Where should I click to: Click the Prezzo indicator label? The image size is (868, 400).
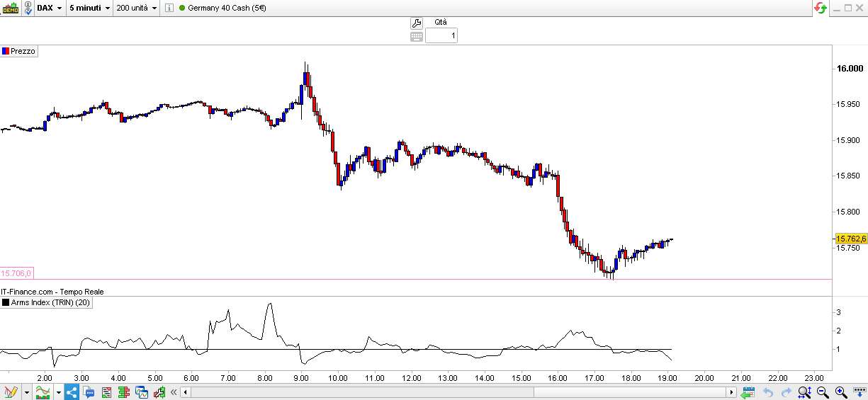[23, 51]
